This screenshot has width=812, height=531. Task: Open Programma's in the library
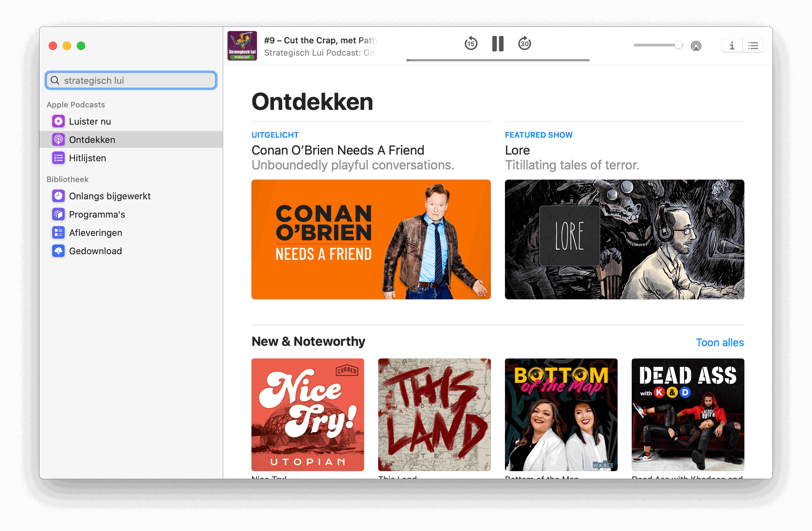[x=131, y=214]
